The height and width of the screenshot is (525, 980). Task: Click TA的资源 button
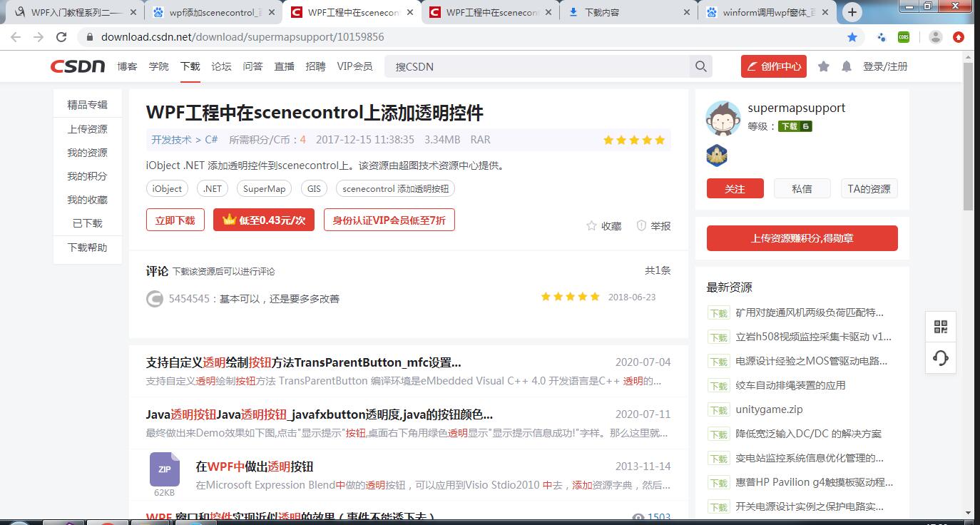coord(869,188)
